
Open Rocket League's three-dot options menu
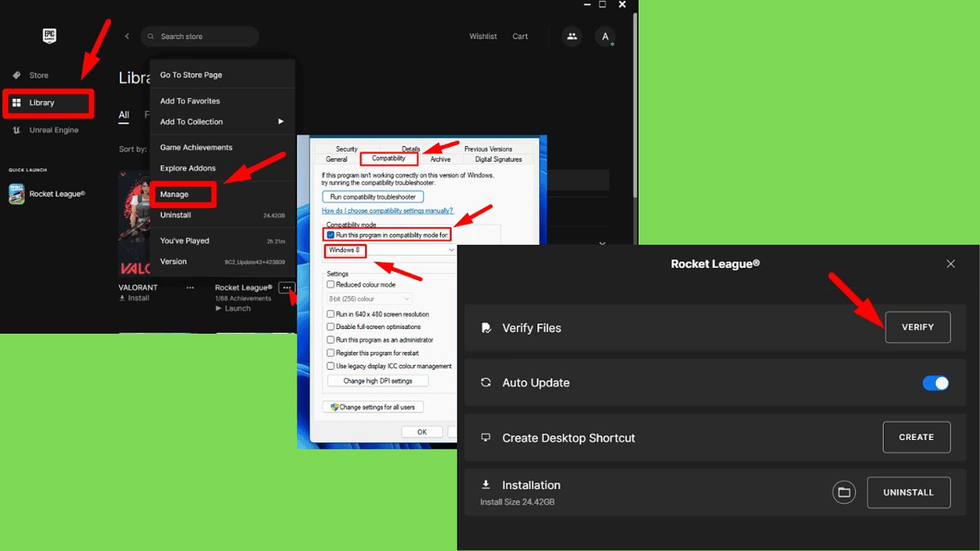(286, 287)
